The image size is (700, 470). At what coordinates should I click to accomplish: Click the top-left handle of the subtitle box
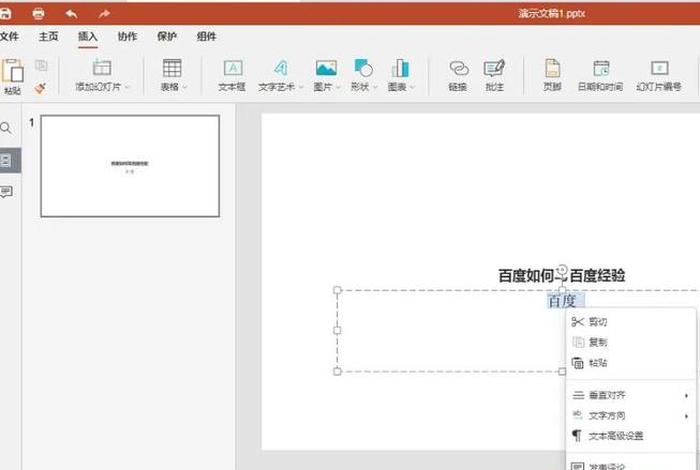338,290
